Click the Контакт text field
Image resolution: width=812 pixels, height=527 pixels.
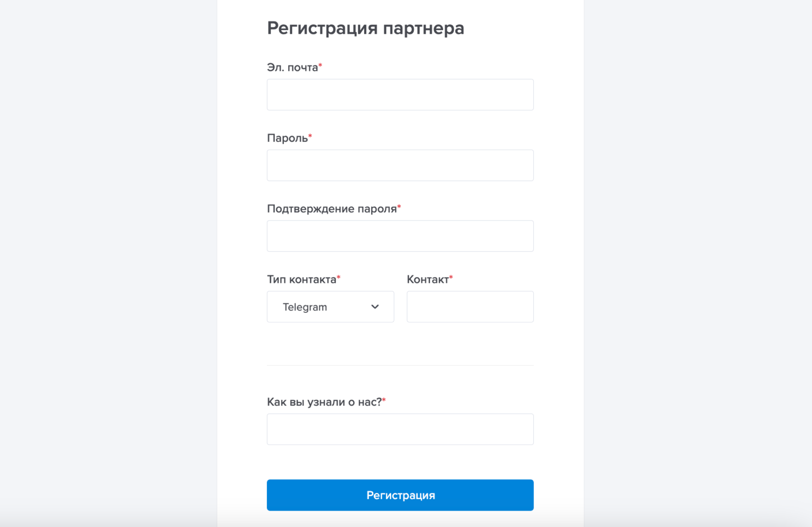469,307
